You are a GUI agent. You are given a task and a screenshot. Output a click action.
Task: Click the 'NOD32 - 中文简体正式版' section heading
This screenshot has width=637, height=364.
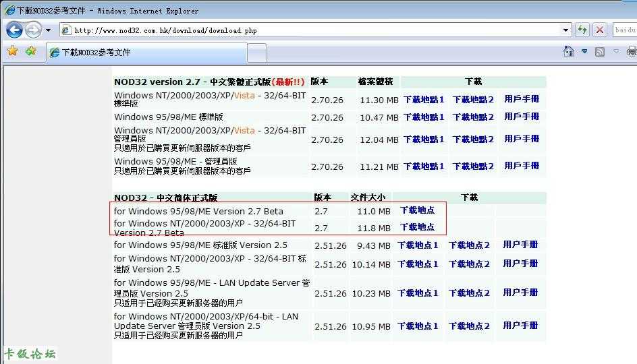pyautogui.click(x=166, y=198)
